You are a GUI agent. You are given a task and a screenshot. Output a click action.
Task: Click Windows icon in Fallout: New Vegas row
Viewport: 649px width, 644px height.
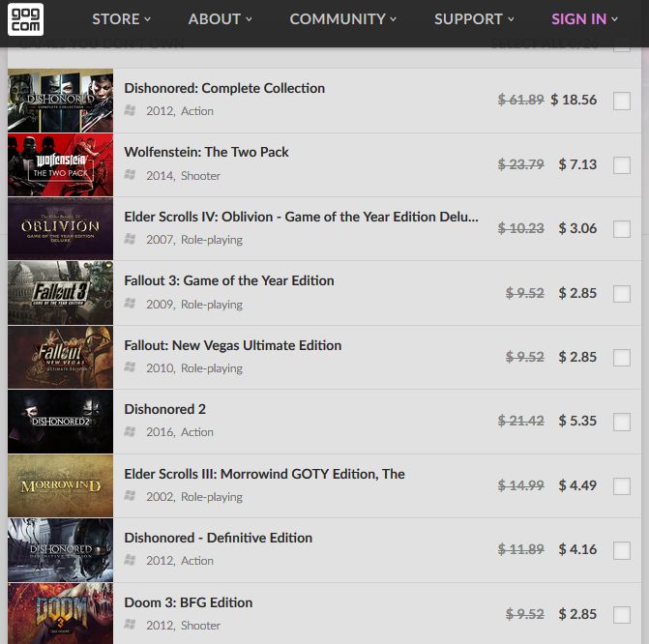pyautogui.click(x=130, y=367)
